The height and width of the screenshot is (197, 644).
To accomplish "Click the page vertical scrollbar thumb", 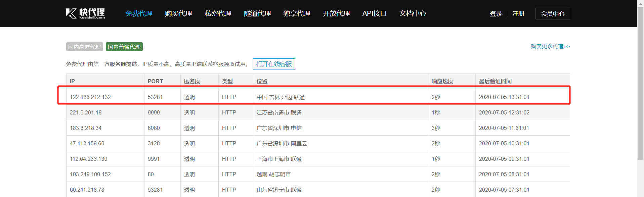I will 640,83.
